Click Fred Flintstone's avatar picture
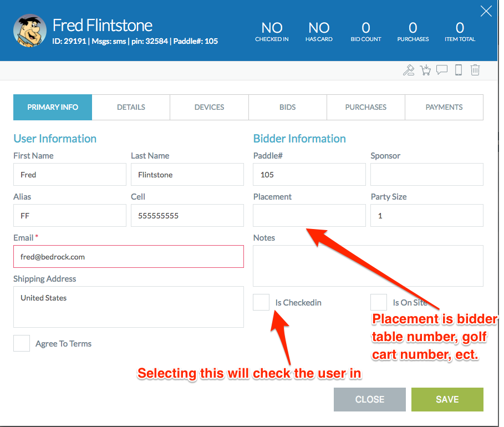Screen dimensions: 504x427 coord(29,32)
